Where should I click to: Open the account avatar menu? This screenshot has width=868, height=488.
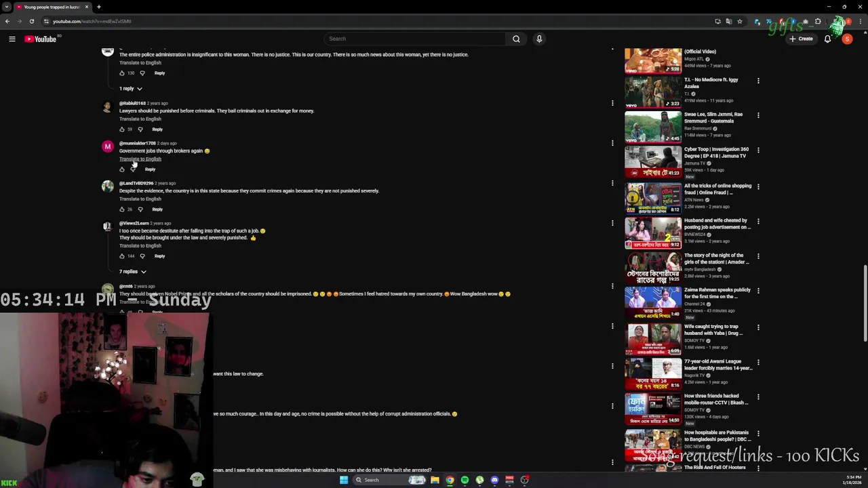[x=847, y=39]
